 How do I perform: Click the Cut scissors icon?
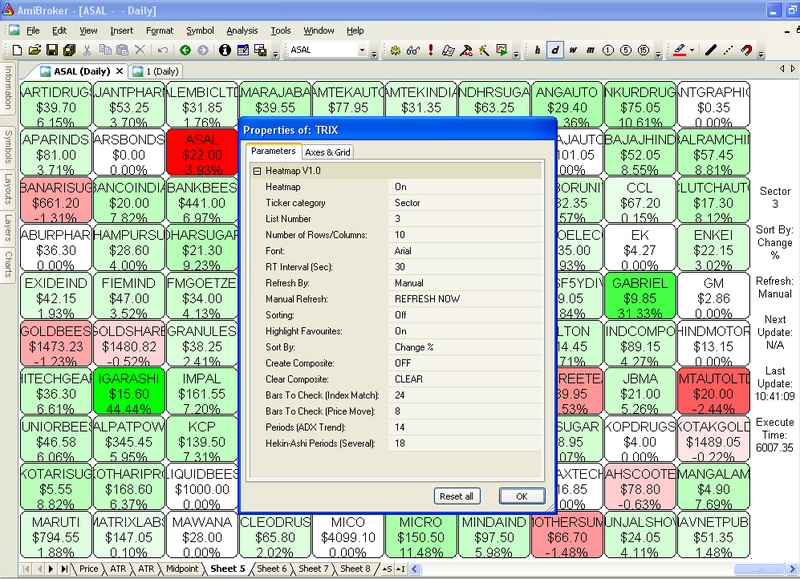(x=87, y=50)
